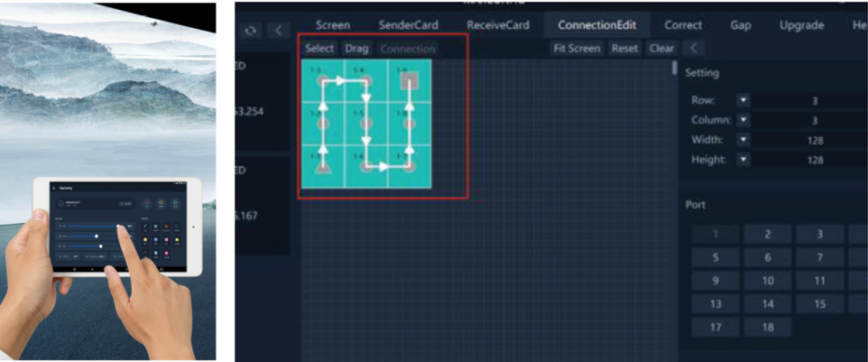Collapse the panel using chevron next to Clear
The height and width of the screenshot is (362, 868).
tap(694, 48)
